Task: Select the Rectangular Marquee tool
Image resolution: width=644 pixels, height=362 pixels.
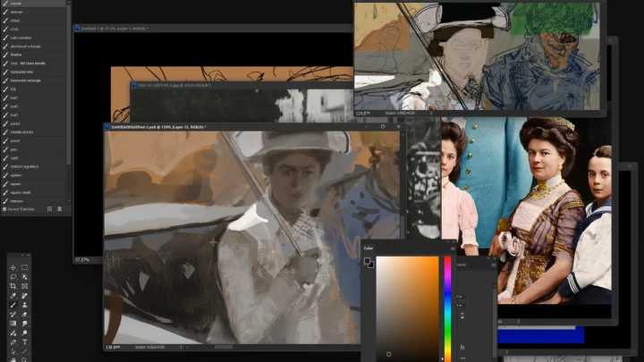Action: point(25,267)
